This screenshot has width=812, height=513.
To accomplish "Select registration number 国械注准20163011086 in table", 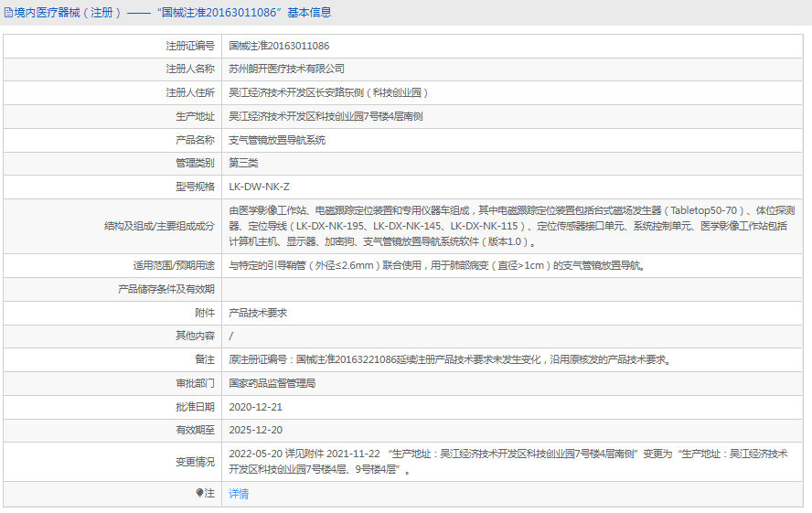I will tap(279, 46).
